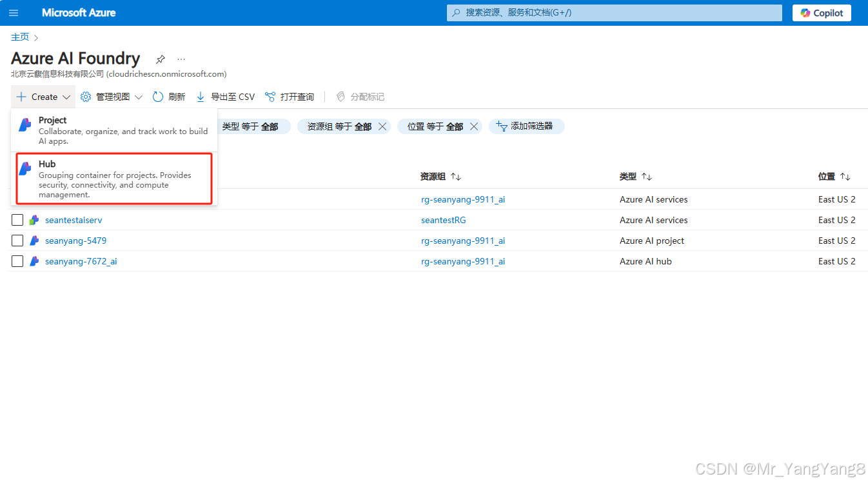This screenshot has height=483, width=868.
Task: Click the 导出至 CSV download icon
Action: coord(201,97)
